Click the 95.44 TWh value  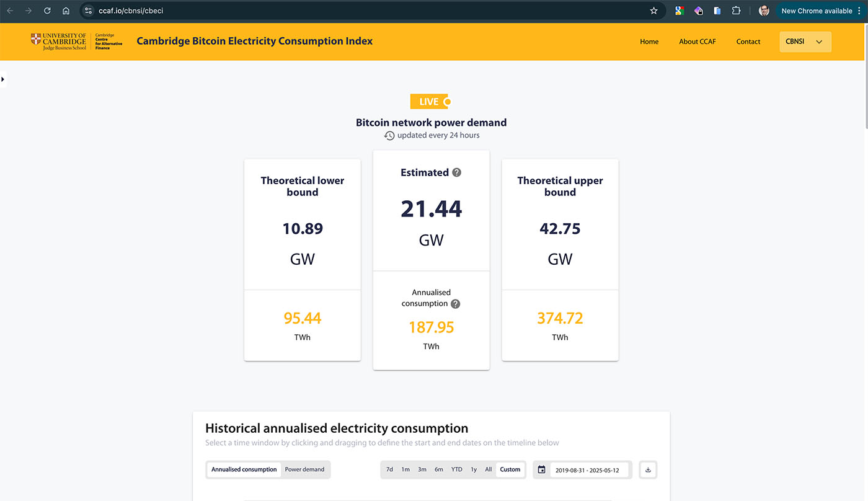click(303, 318)
